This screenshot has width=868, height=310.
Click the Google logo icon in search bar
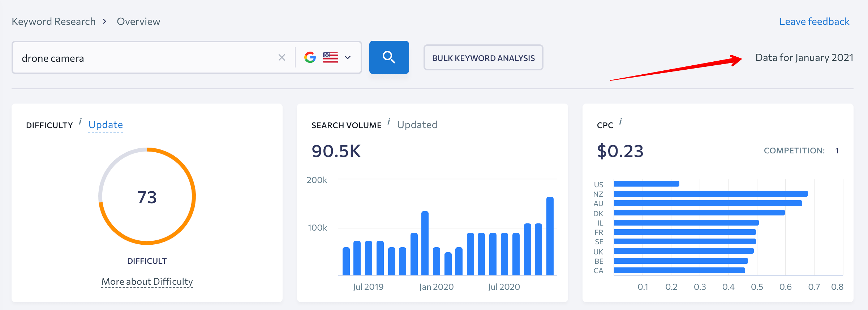click(310, 57)
